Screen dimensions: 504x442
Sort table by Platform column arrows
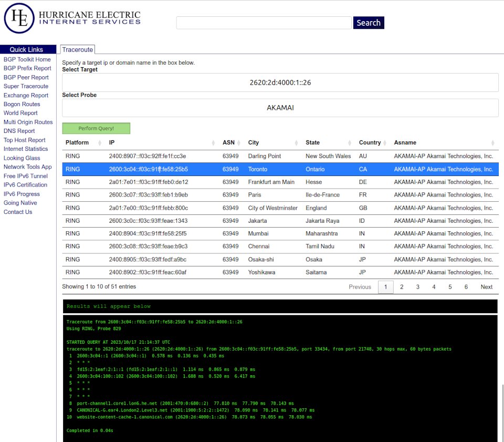pyautogui.click(x=100, y=143)
